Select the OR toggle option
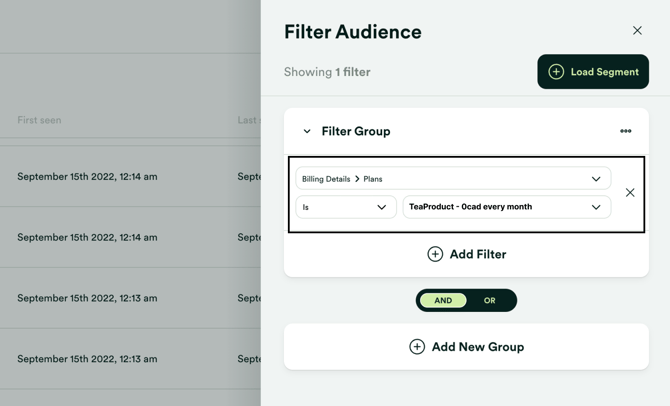670x406 pixels. pyautogui.click(x=490, y=300)
